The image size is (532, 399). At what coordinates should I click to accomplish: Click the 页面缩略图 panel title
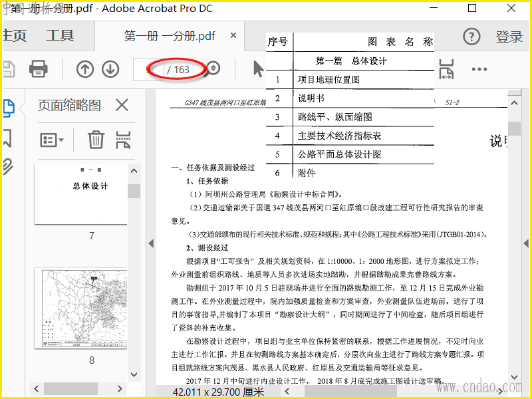point(69,105)
